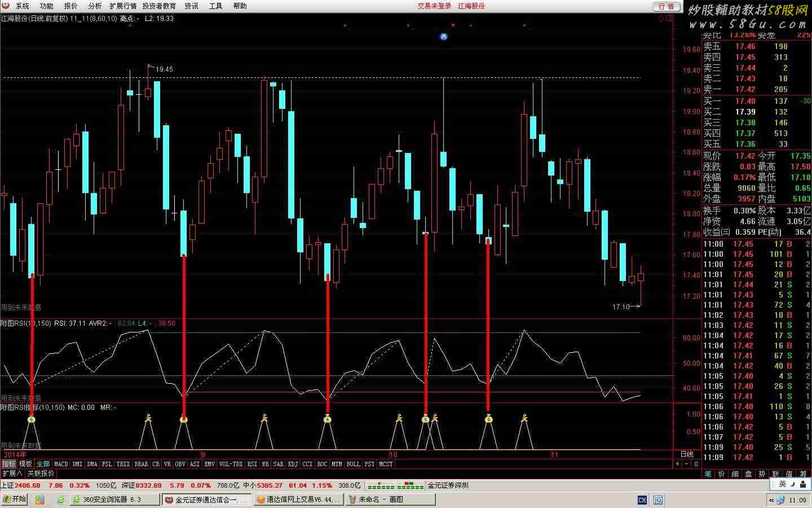Select the MCST indicator tab

point(386,464)
